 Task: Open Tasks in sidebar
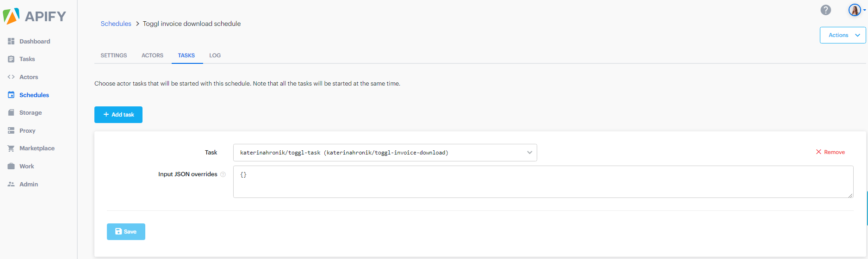coord(27,59)
